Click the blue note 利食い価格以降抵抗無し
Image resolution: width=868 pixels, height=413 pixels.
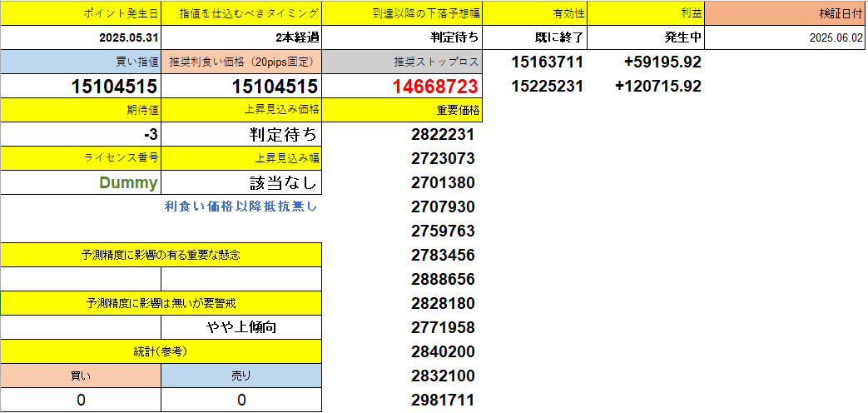[241, 206]
